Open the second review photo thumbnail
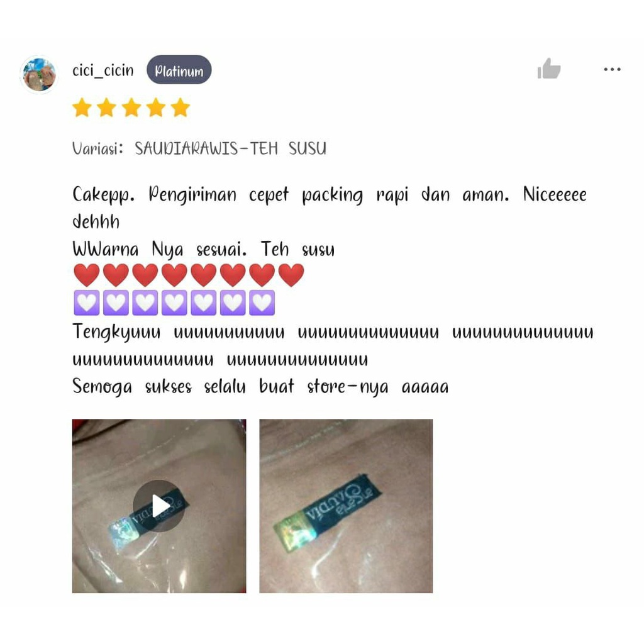Viewport: 644px width, 644px height. point(346,506)
